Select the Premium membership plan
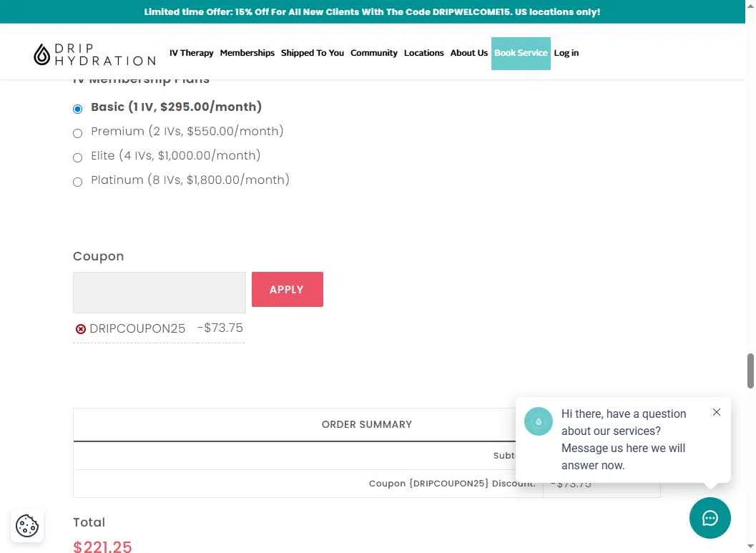 point(78,133)
